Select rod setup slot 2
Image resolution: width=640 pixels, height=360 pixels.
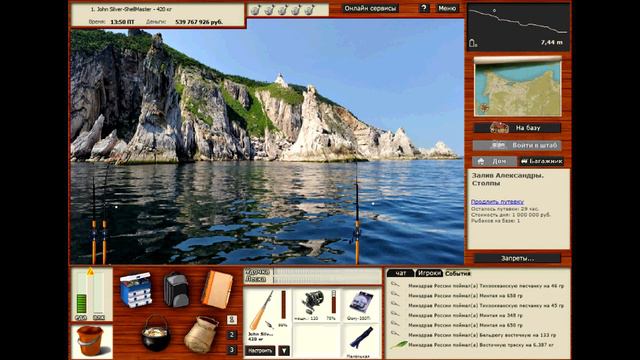(232, 335)
